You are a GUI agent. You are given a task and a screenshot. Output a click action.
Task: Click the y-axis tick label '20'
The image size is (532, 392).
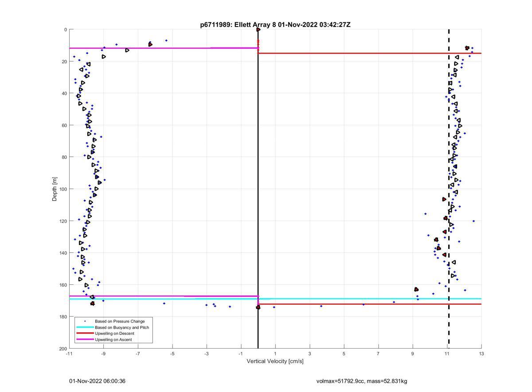pyautogui.click(x=64, y=62)
